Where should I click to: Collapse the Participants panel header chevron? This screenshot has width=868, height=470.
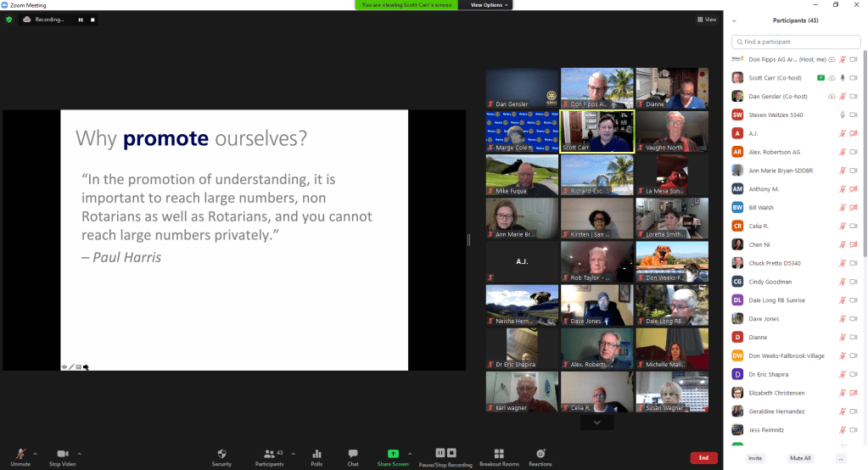(734, 20)
